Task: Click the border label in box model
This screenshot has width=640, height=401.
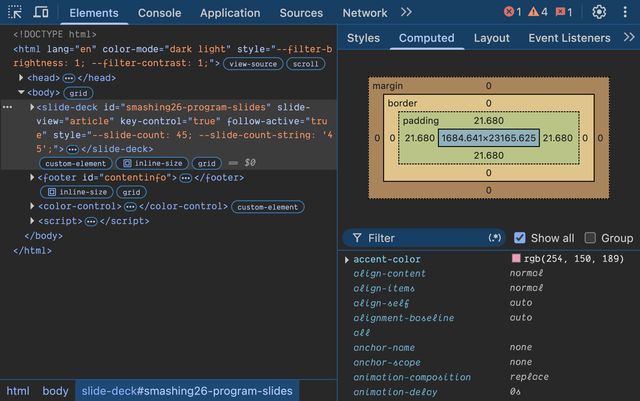Action: click(x=402, y=103)
